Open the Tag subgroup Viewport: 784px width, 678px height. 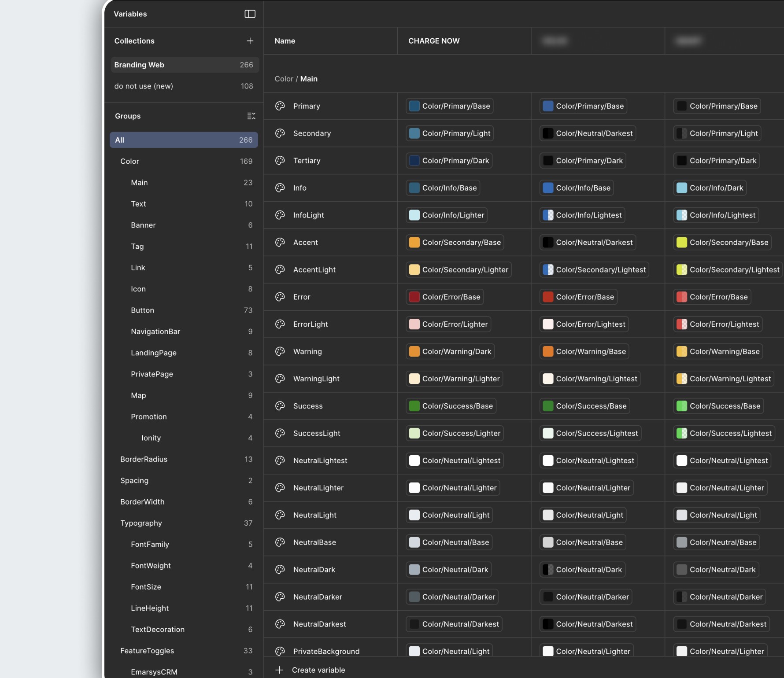[184, 247]
